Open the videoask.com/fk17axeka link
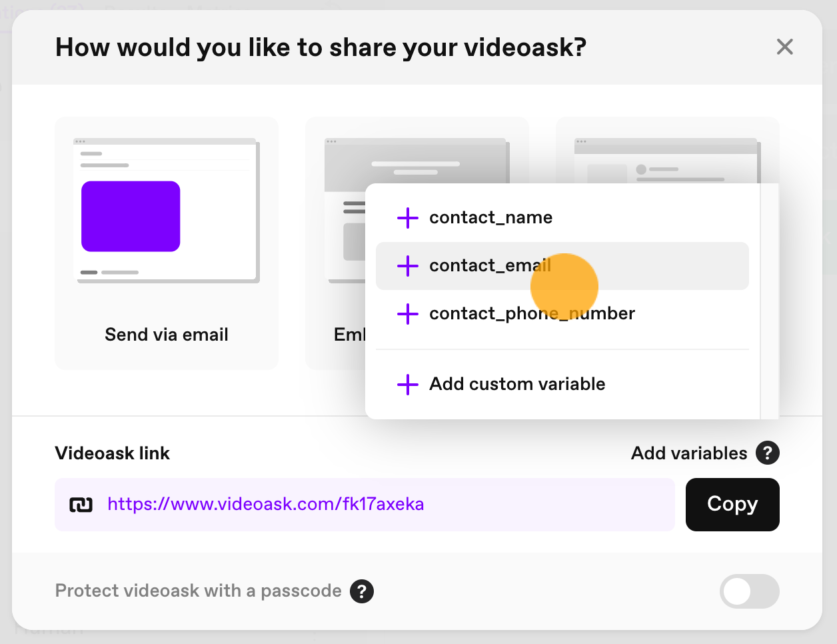 [265, 504]
